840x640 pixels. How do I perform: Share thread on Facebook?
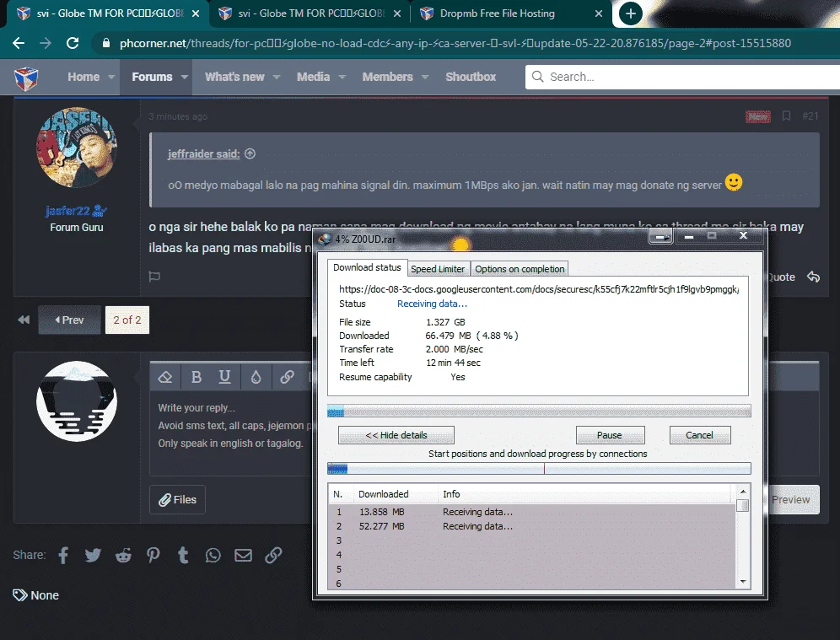tap(63, 556)
